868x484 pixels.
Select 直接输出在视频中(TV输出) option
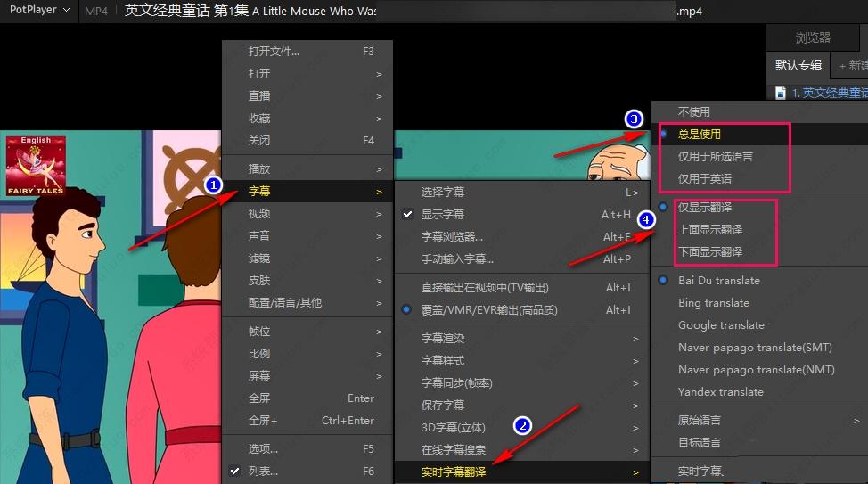(522, 287)
